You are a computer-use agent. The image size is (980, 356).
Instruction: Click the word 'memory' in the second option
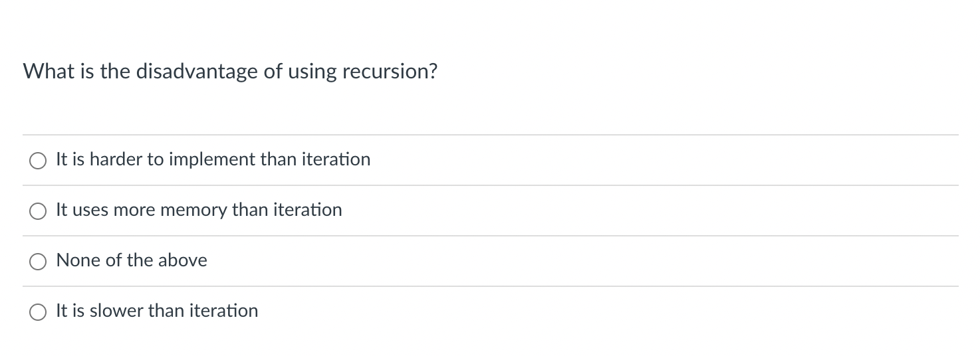click(x=194, y=210)
